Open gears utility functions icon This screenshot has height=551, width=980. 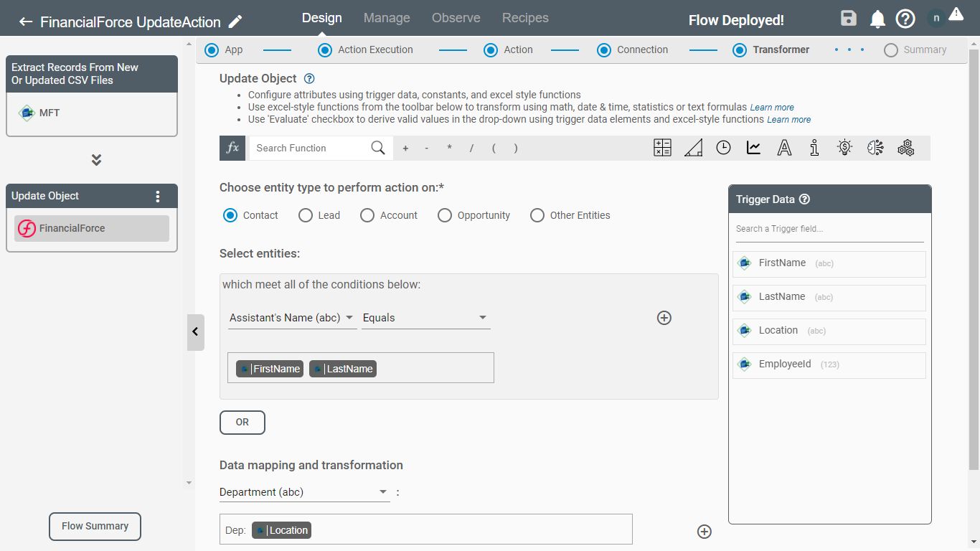906,148
